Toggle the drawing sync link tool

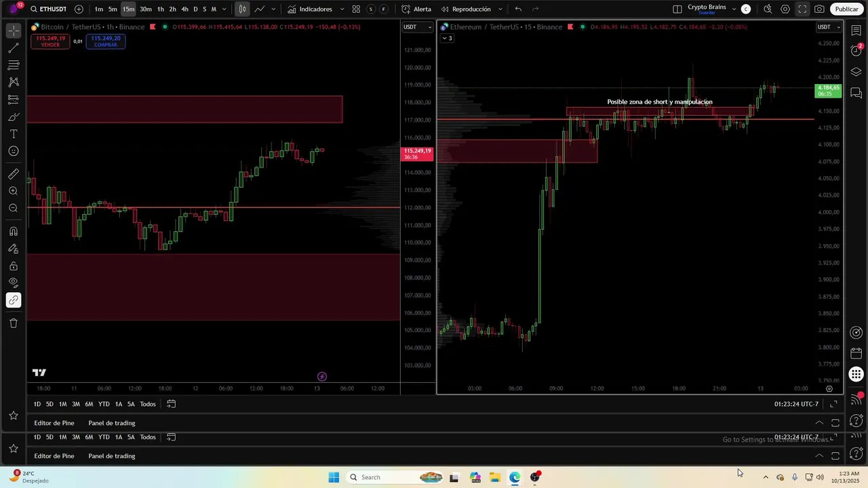(x=14, y=300)
